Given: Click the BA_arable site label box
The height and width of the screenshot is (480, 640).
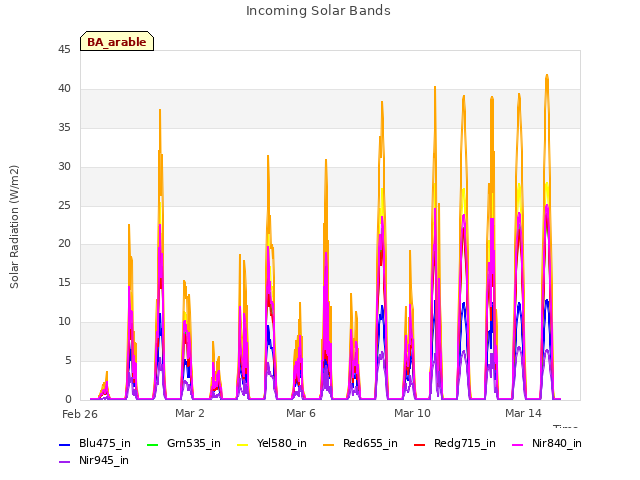Looking at the screenshot, I should tap(117, 41).
